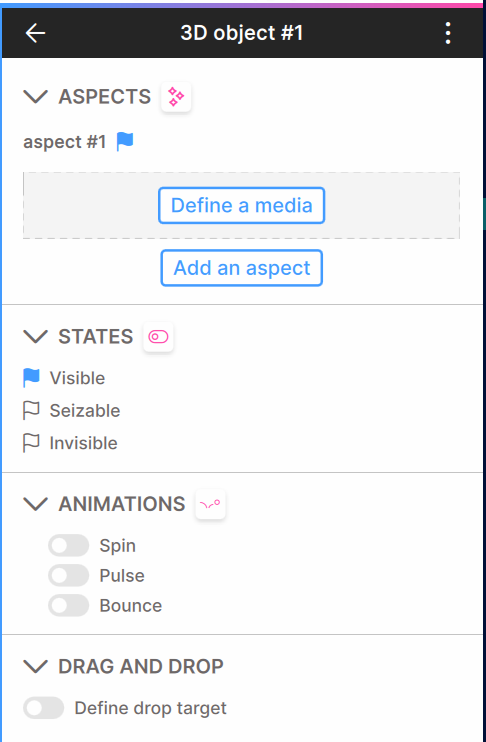Go back using the left arrow icon
This screenshot has width=486, height=742.
(35, 33)
